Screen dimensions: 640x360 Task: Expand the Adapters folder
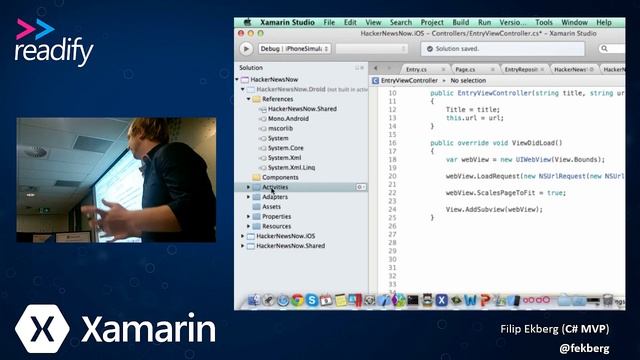click(249, 197)
